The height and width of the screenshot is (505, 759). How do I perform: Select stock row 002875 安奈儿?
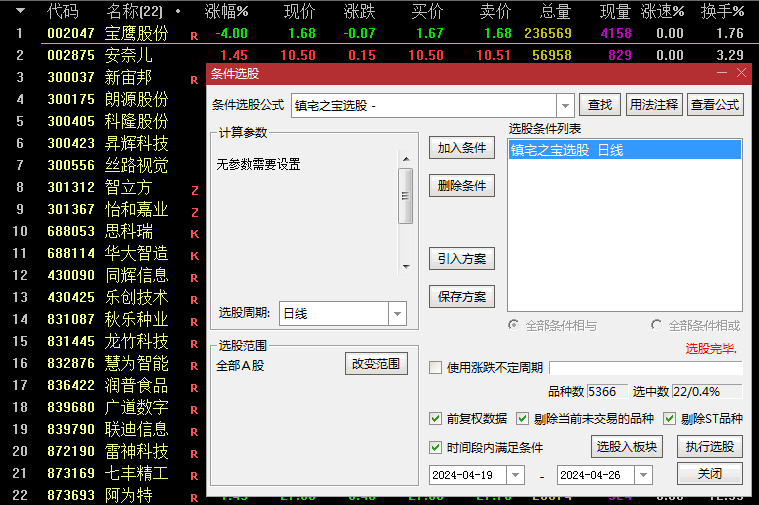click(x=379, y=55)
